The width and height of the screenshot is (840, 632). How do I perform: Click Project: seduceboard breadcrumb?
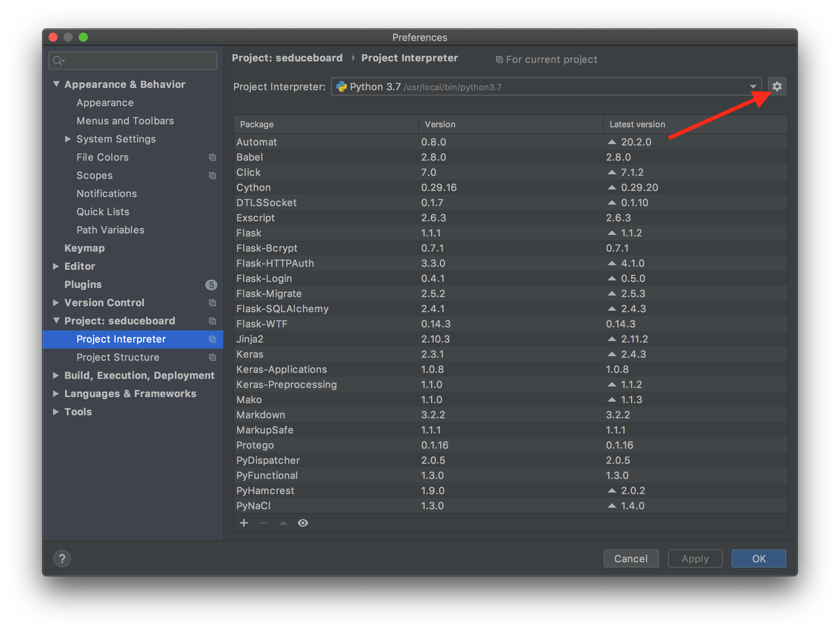click(287, 58)
